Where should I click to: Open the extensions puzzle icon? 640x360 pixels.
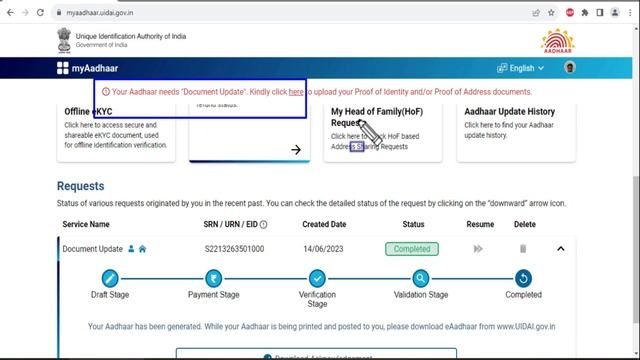pyautogui.click(x=584, y=13)
